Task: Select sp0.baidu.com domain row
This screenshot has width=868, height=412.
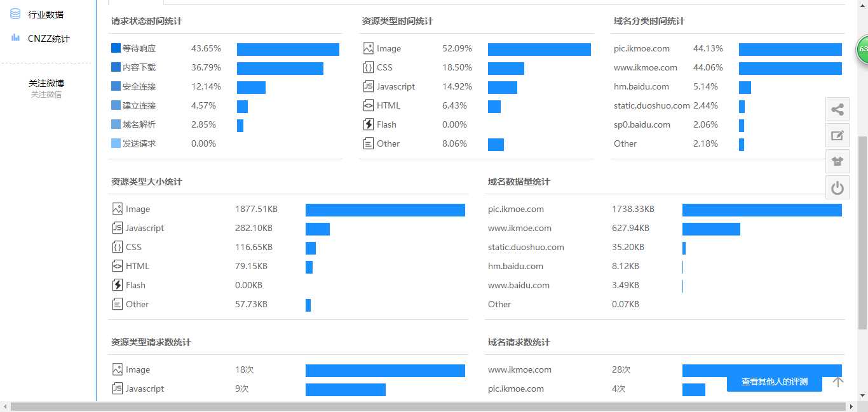Action: point(642,124)
